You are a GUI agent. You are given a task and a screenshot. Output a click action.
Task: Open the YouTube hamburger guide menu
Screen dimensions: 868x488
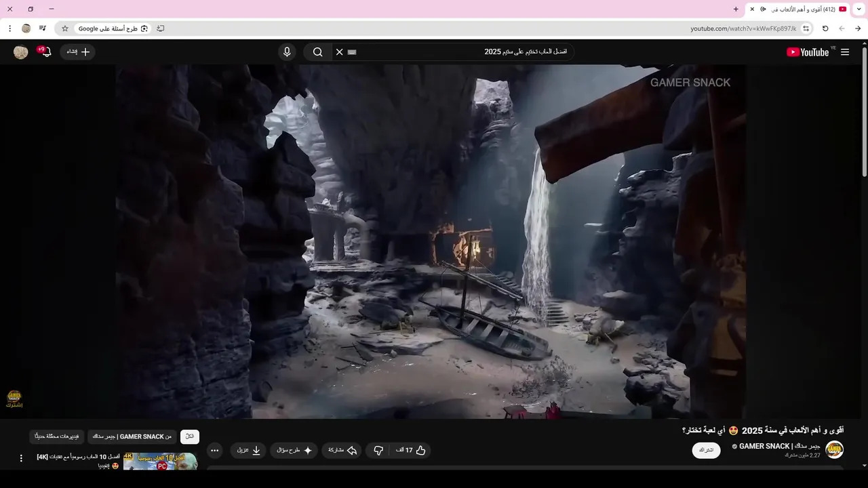point(845,52)
